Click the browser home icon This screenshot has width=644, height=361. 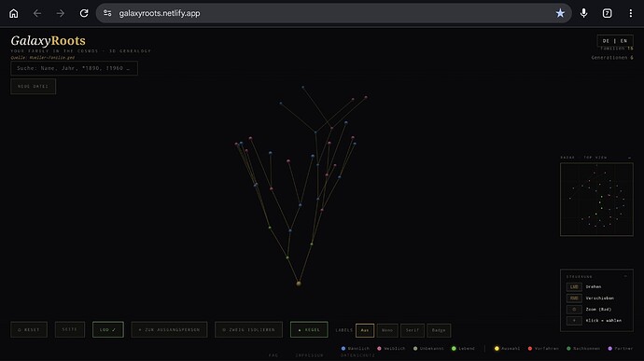tap(14, 13)
